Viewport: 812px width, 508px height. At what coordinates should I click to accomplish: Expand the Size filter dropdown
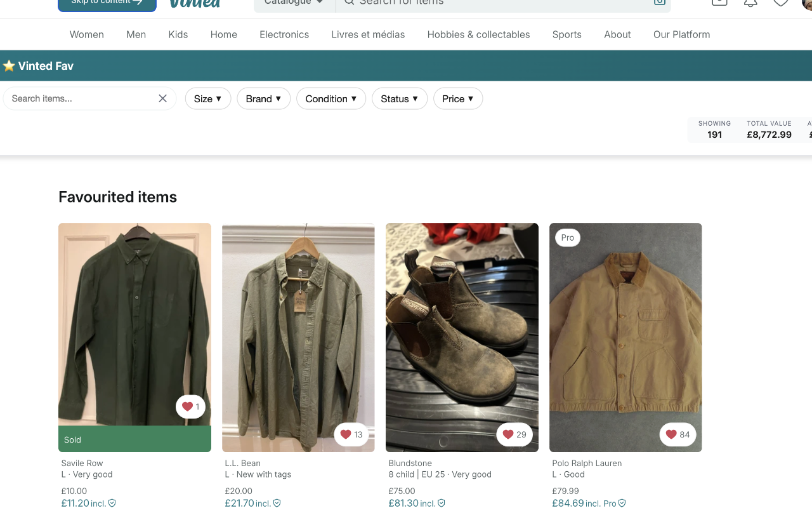(x=208, y=98)
